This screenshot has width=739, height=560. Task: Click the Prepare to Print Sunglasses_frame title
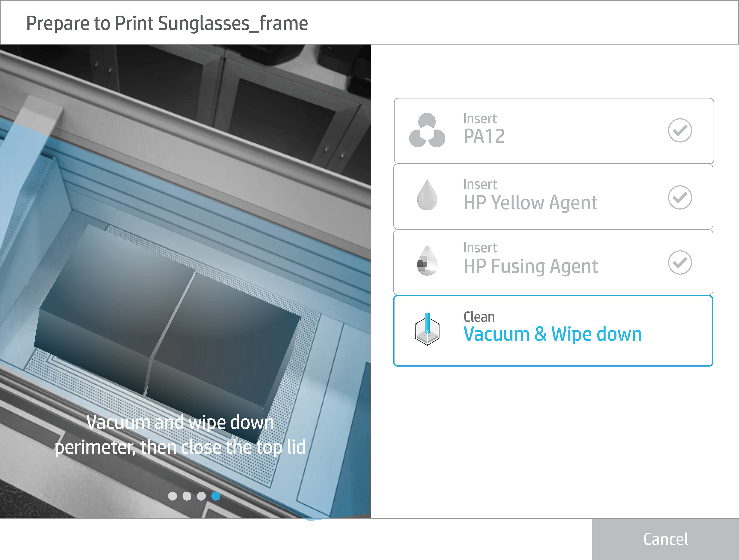pos(167,23)
